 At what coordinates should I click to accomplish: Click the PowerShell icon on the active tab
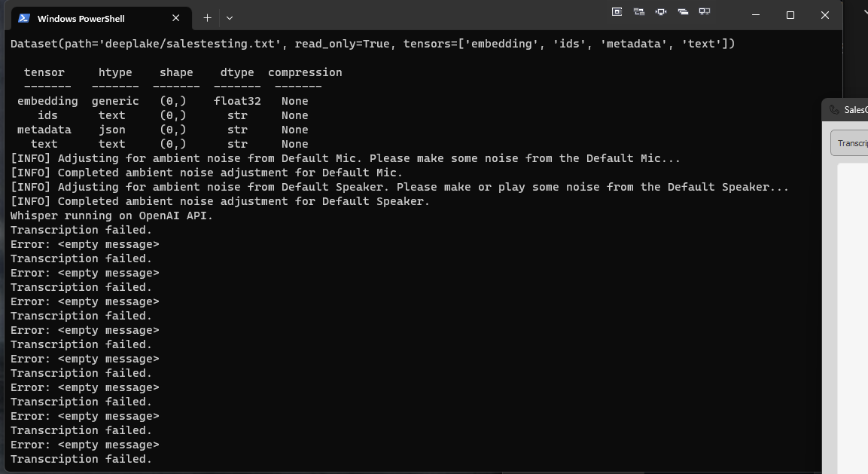tap(24, 17)
